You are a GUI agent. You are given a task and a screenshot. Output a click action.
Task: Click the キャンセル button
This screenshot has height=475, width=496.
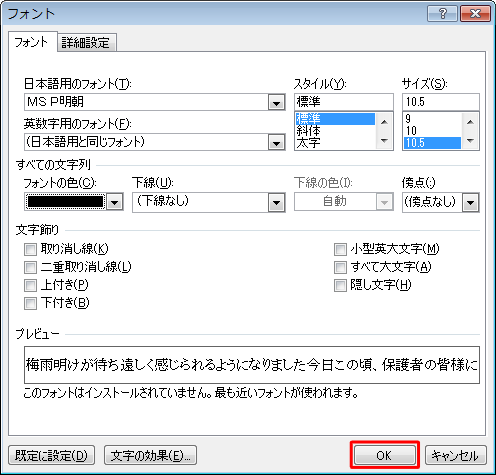pos(456,455)
